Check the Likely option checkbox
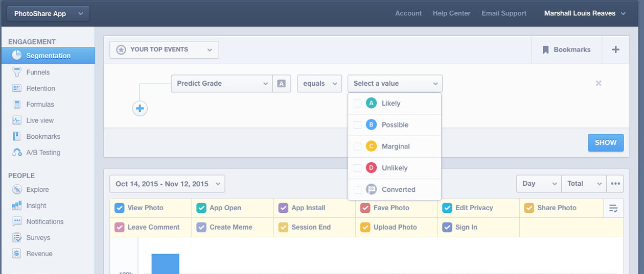Image resolution: width=644 pixels, height=274 pixels. 357,104
